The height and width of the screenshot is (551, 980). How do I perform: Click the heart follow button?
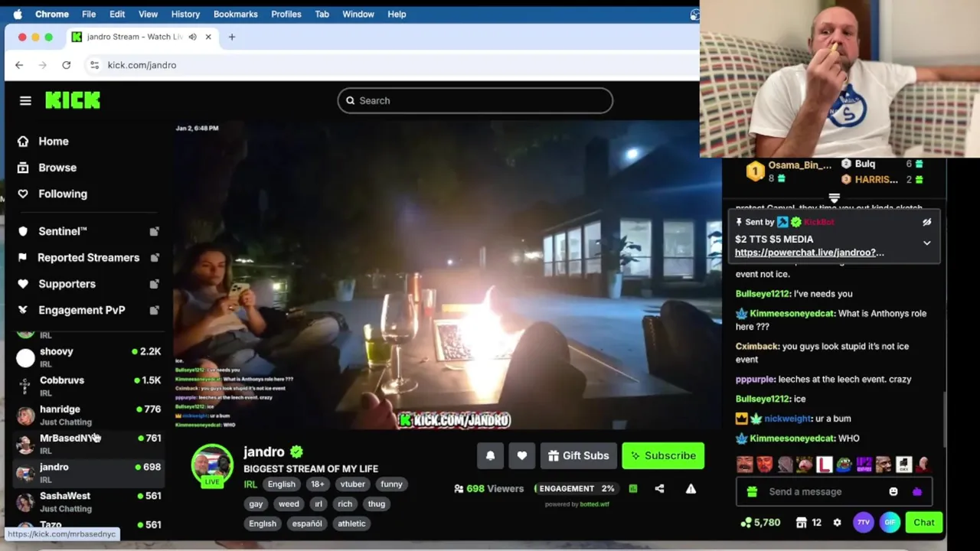click(x=521, y=455)
